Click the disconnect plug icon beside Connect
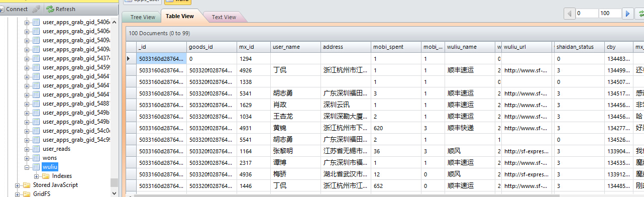644x197 pixels. click(x=36, y=9)
